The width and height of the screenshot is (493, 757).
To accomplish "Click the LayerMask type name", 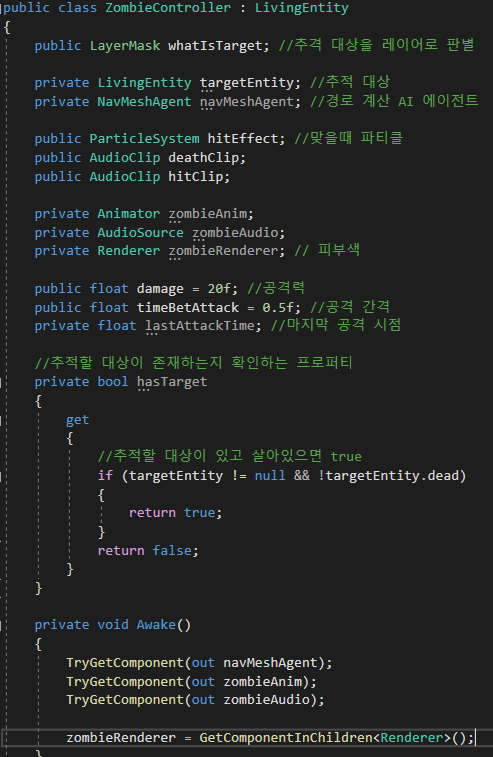I will click(x=125, y=45).
